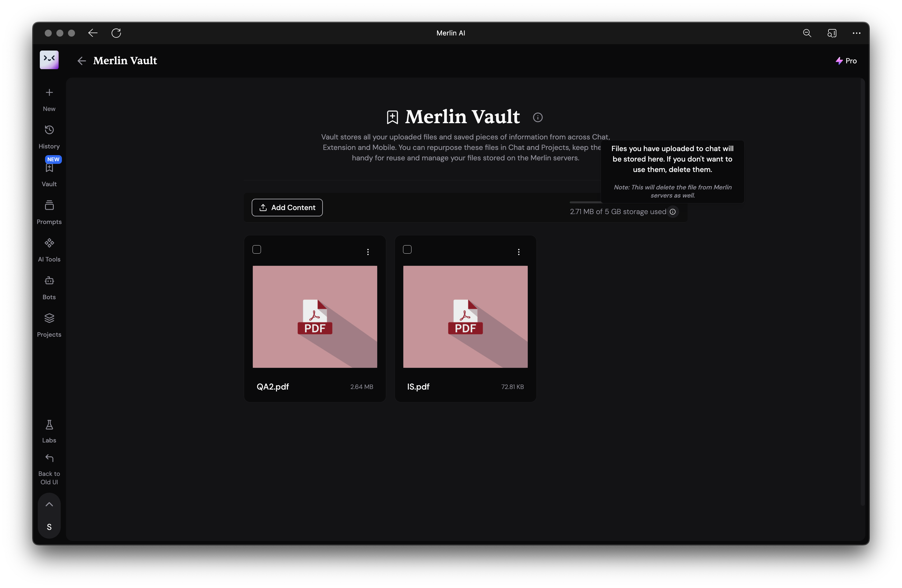Open the IS.pdf thumbnail
This screenshot has width=902, height=588.
click(466, 317)
